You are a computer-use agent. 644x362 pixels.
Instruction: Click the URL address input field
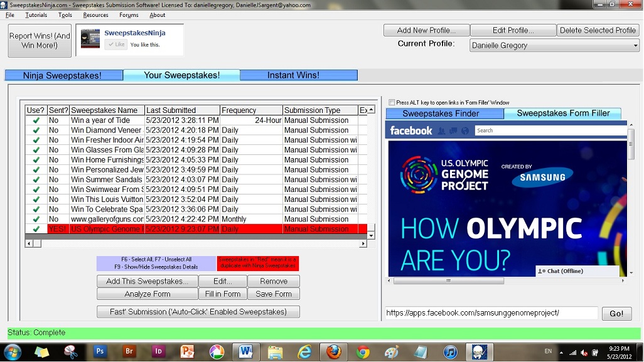click(491, 312)
